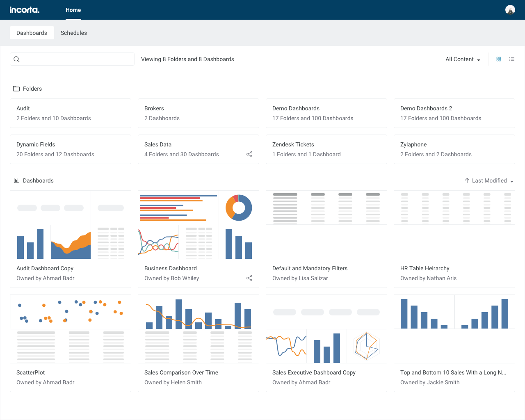Toggle sort direction arrow near Last Modified
This screenshot has width=525, height=420.
[x=467, y=180]
